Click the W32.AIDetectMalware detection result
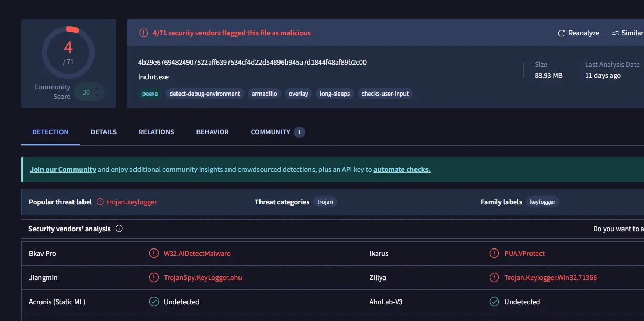644x321 pixels. (197, 253)
